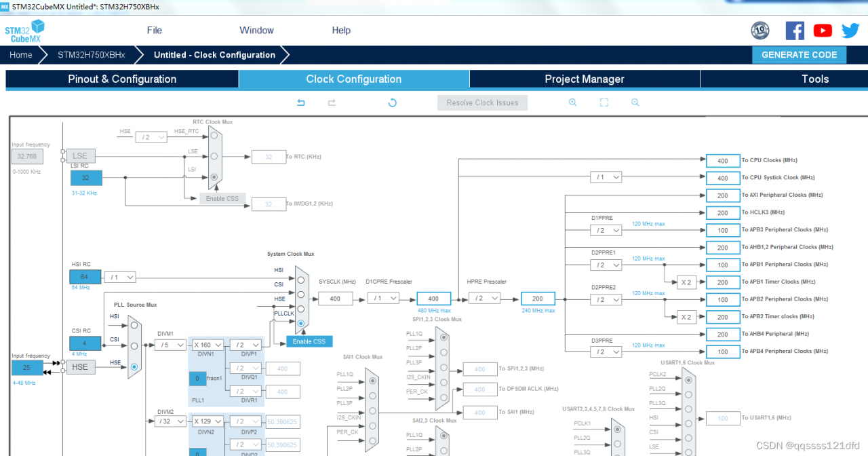The width and height of the screenshot is (868, 456).
Task: Open the HSI RC /1 divider dropdown
Action: (120, 277)
